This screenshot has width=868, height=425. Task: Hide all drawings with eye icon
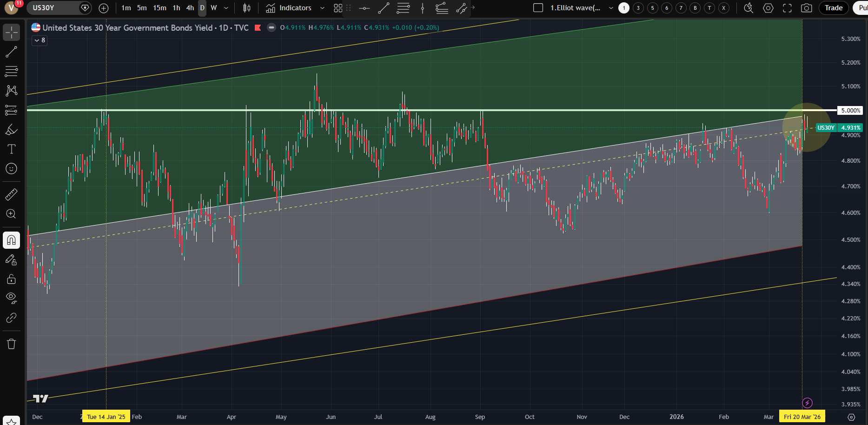11,298
